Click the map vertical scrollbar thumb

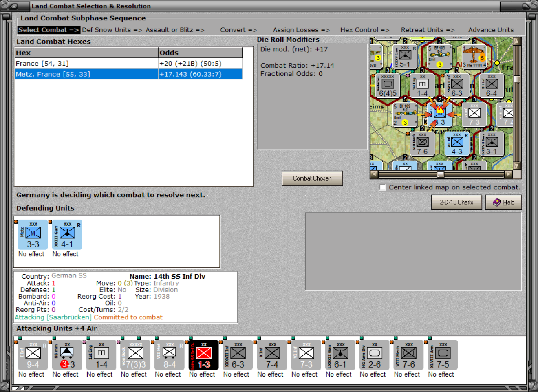pos(517,79)
